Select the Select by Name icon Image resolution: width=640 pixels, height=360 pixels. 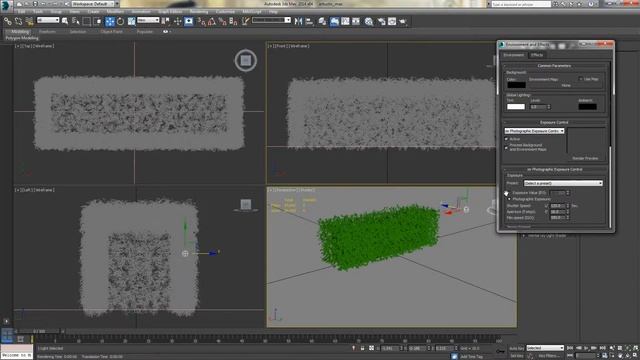pyautogui.click(x=76, y=21)
